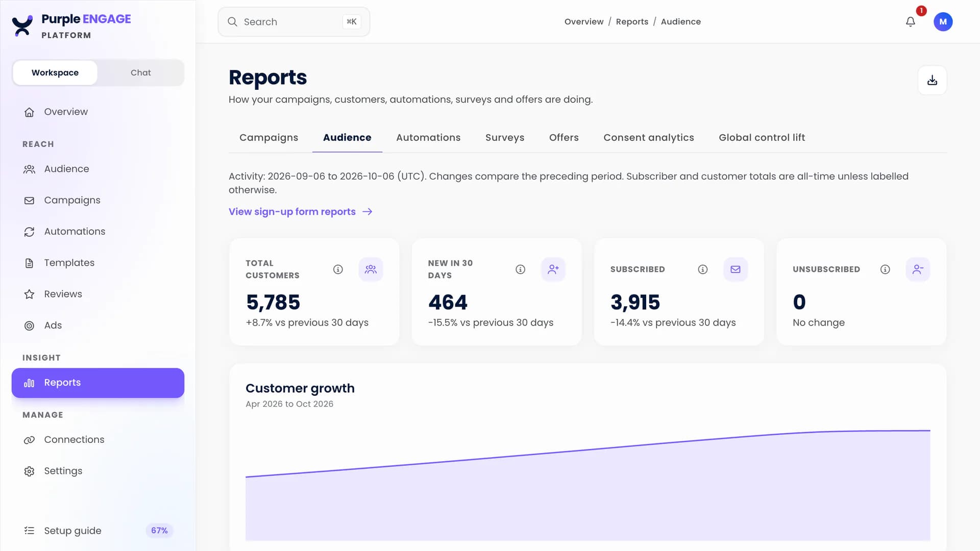This screenshot has width=980, height=551.
Task: Open the Automations reports tab
Action: click(x=428, y=137)
